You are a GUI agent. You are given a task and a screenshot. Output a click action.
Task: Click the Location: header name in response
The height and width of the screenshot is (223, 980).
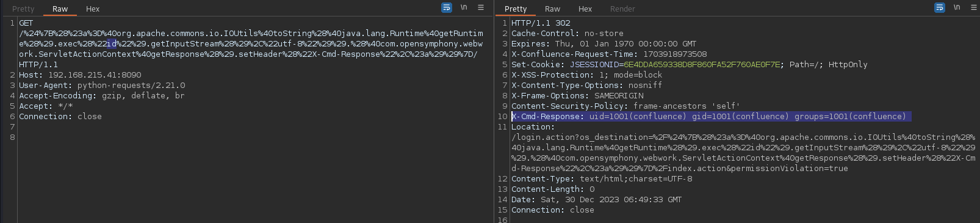tap(533, 127)
